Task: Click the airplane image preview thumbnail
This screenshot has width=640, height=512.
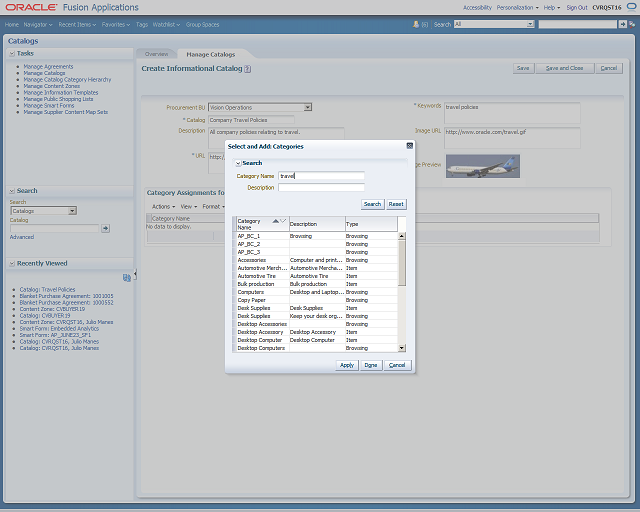Action: point(483,166)
